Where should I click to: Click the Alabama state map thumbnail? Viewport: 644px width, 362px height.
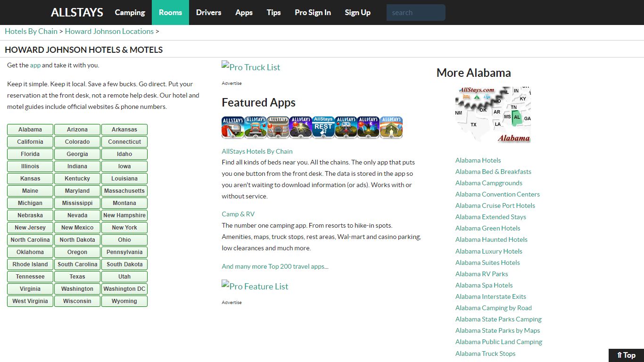point(493,115)
